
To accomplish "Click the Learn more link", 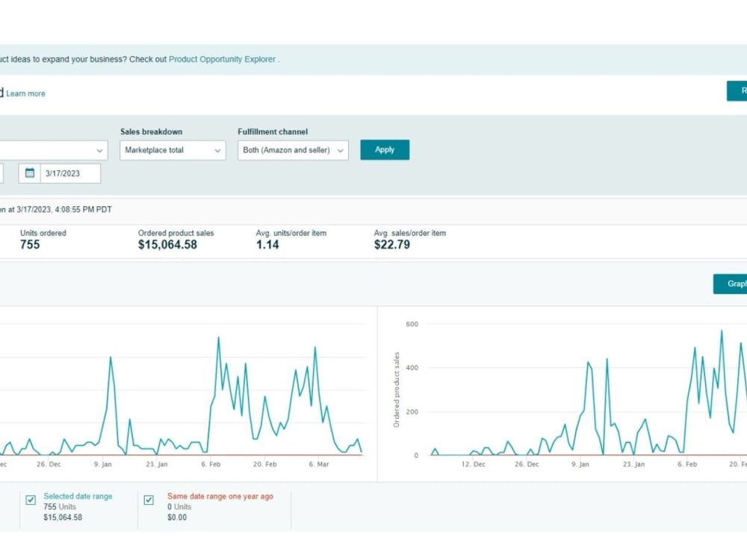I will [25, 93].
